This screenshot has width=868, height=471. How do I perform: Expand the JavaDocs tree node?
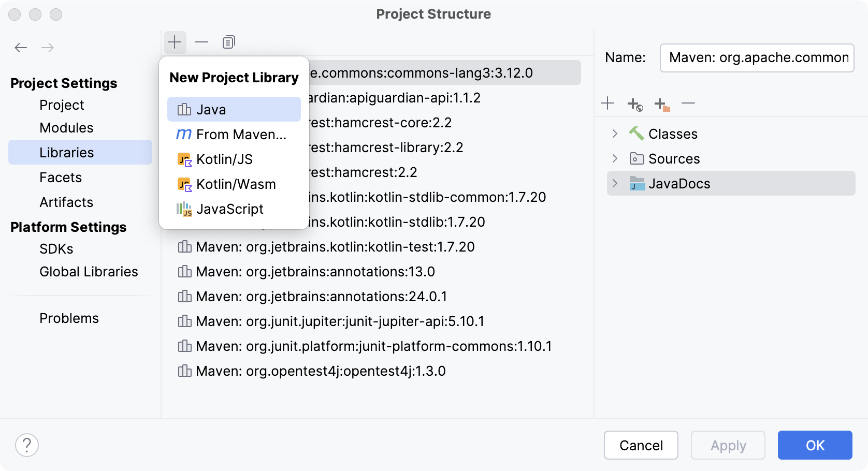point(615,183)
